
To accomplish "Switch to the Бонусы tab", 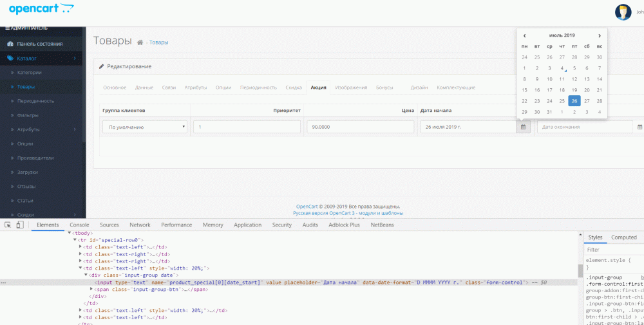I will point(384,88).
